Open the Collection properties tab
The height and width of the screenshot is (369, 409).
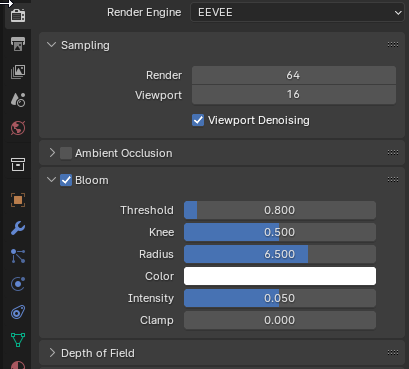tap(18, 164)
